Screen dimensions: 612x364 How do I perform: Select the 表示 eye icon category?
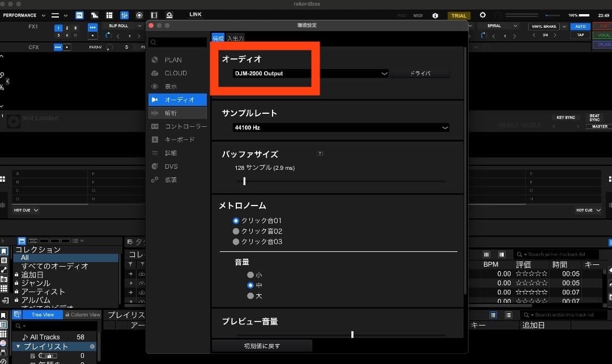pyautogui.click(x=171, y=87)
